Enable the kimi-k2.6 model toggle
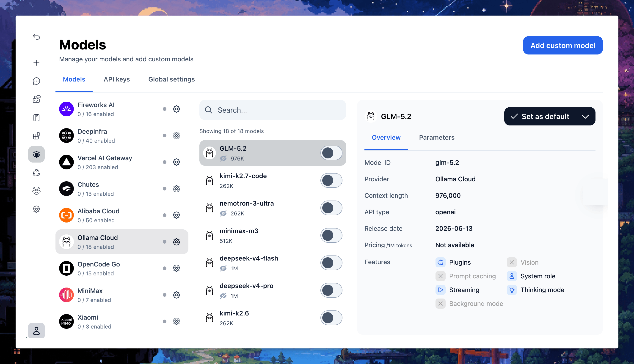Viewport: 634px width, 364px height. tap(331, 318)
